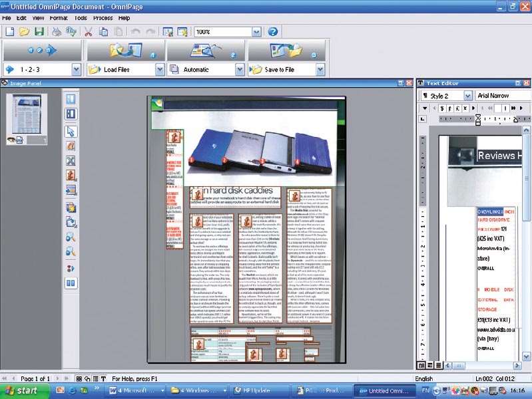Select the page 1 thumbnail
This screenshot has height=399, width=532.
pyautogui.click(x=27, y=114)
